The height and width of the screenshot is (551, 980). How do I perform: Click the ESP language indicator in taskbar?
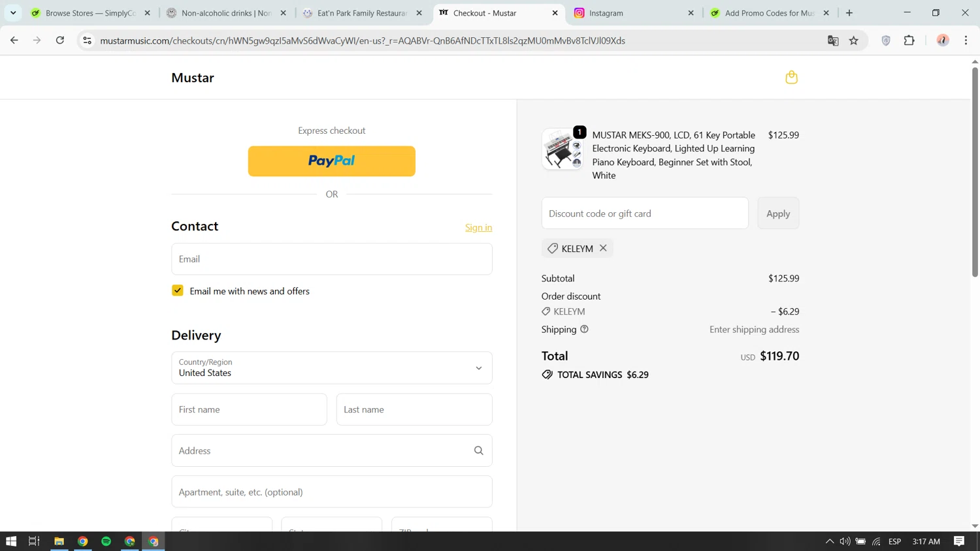coord(895,541)
